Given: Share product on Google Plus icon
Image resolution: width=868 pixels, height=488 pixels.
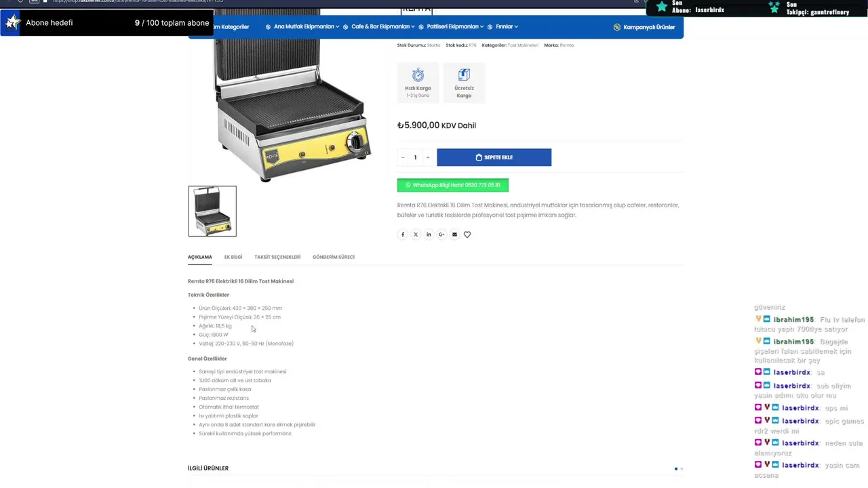Looking at the screenshot, I should tap(441, 235).
